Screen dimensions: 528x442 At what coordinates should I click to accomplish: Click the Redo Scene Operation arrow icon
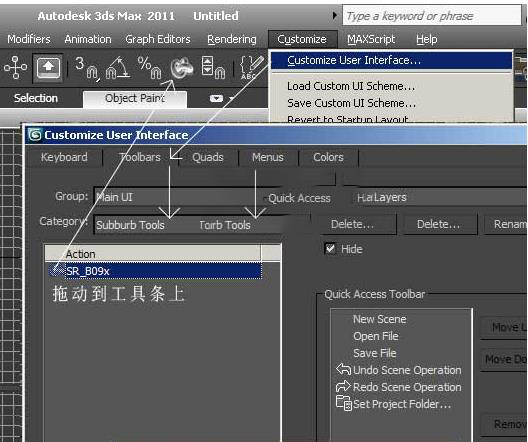343,386
